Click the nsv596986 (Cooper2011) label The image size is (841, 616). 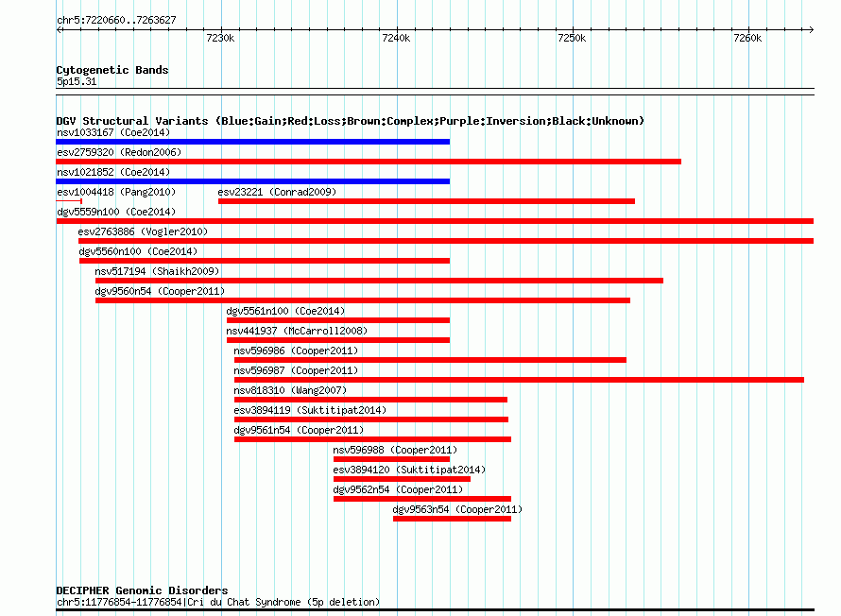(296, 351)
